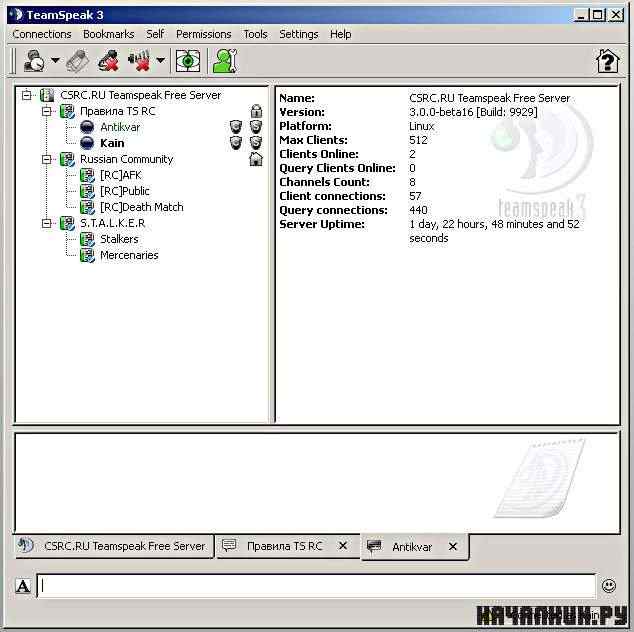Select the S.T.A.L.K.E.R channel
The height and width of the screenshot is (632, 634).
112,223
